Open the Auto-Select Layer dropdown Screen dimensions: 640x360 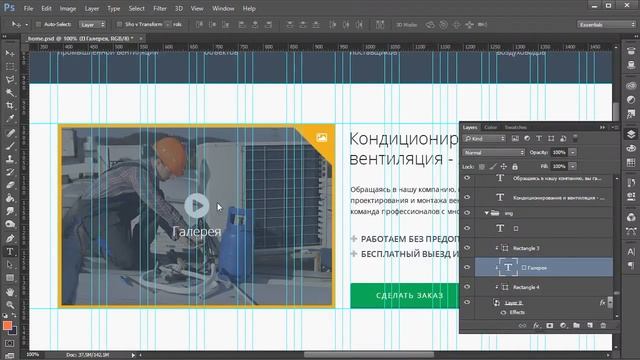(92, 24)
